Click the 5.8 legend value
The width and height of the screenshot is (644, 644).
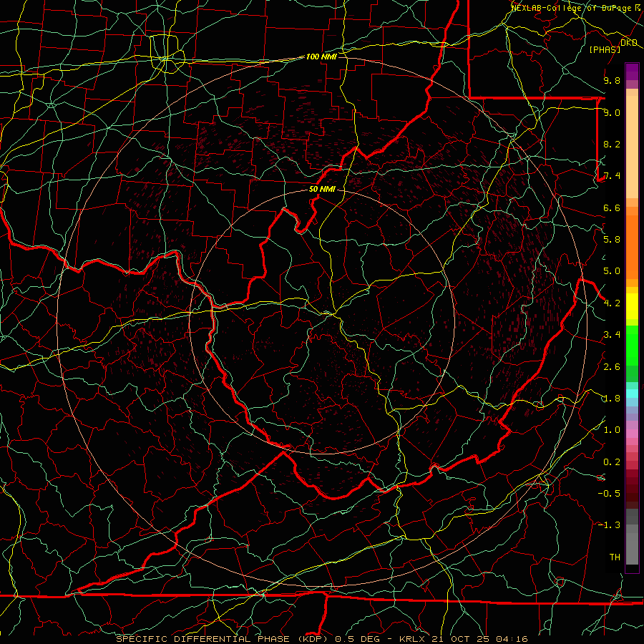pyautogui.click(x=612, y=240)
